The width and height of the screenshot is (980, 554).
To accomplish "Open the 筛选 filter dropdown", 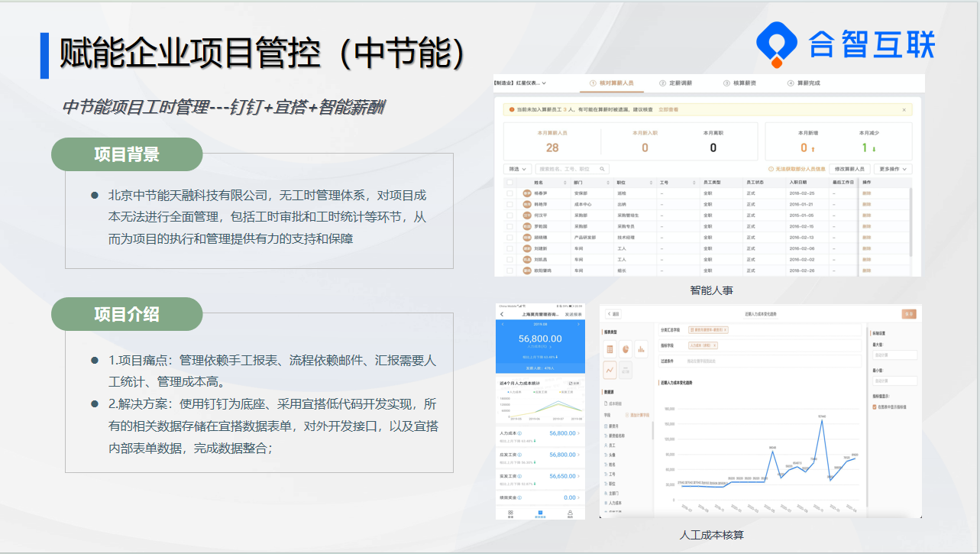I will click(517, 169).
